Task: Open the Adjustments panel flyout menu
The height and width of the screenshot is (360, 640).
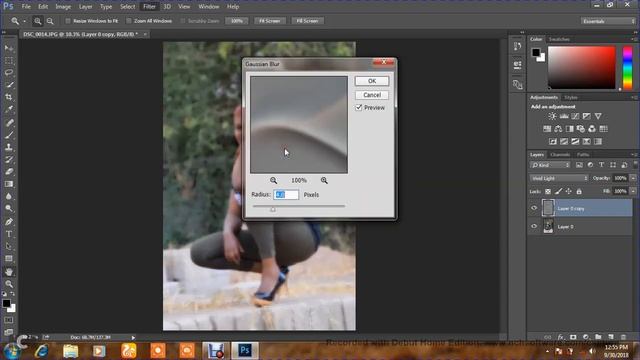Action: coord(634,98)
